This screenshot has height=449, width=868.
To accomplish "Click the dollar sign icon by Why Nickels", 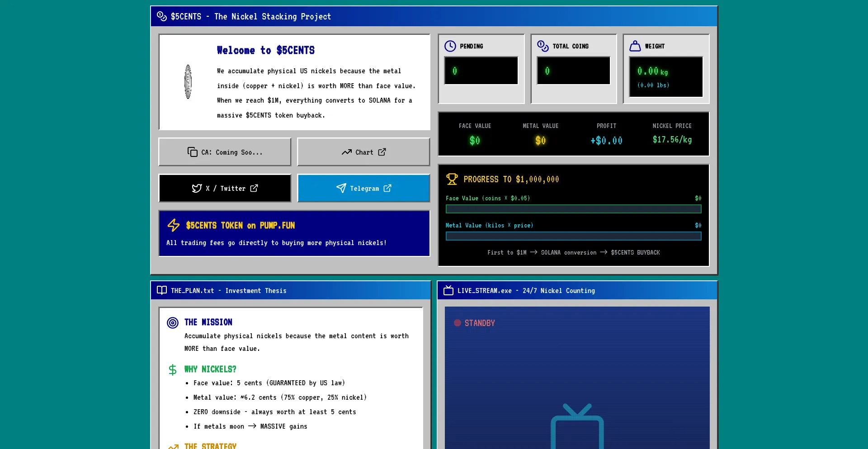I will 173,370.
